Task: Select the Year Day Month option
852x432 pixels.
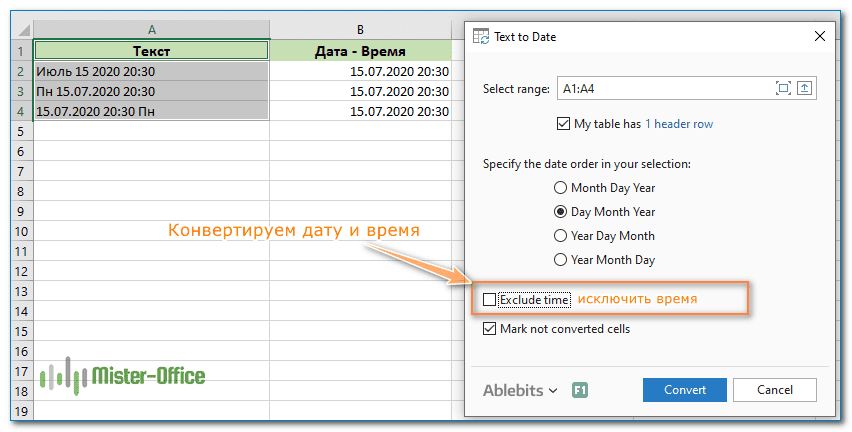Action: [x=560, y=236]
